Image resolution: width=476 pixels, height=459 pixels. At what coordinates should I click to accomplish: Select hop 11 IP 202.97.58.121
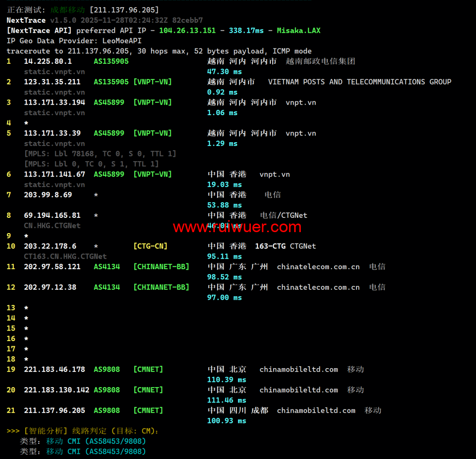coord(52,267)
